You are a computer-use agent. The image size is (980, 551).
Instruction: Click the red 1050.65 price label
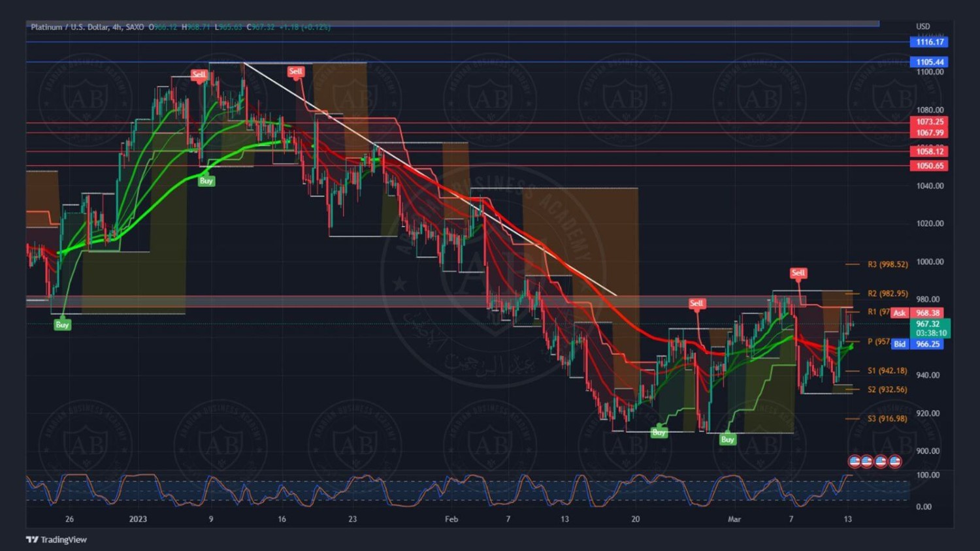pos(929,166)
